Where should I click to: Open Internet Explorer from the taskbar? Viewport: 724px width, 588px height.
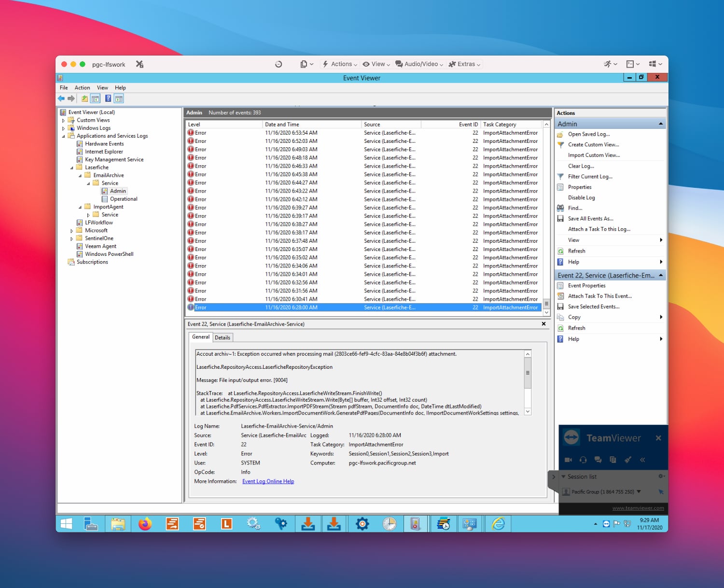[x=498, y=524]
